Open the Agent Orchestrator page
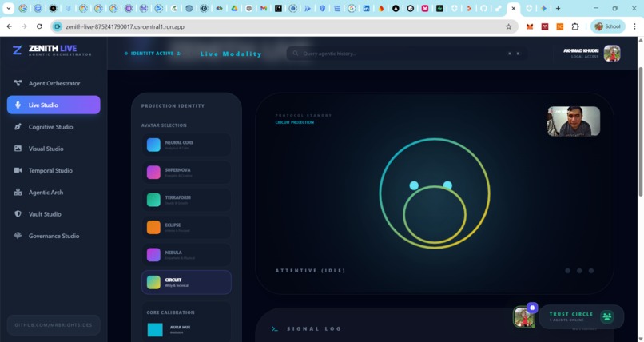644x342 pixels. (54, 83)
